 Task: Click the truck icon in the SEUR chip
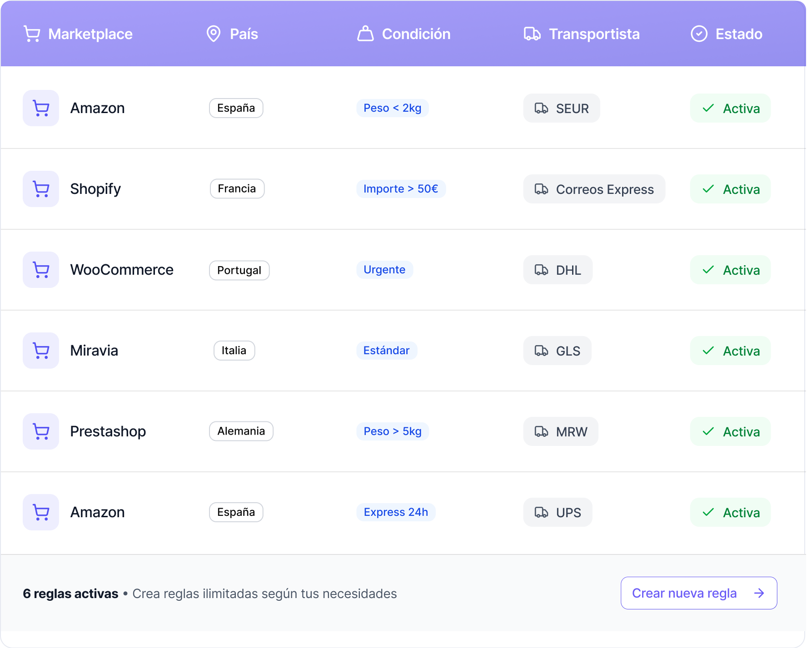pos(541,108)
